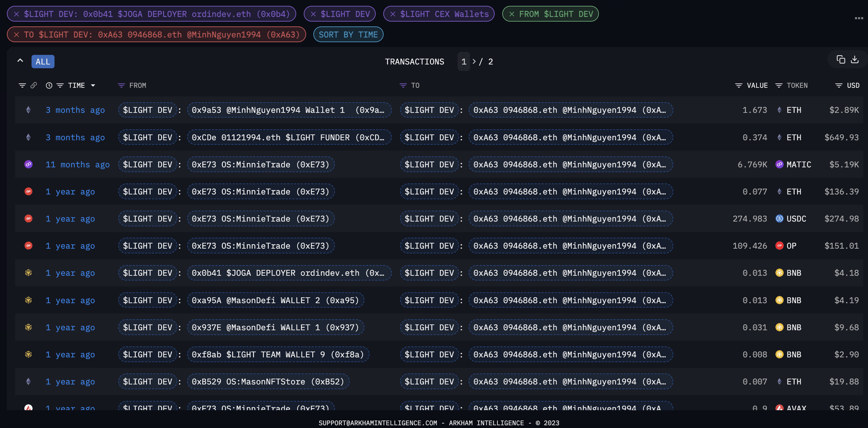Click the BNB token icon in $9.68 row
Image resolution: width=868 pixels, height=428 pixels.
(x=780, y=328)
